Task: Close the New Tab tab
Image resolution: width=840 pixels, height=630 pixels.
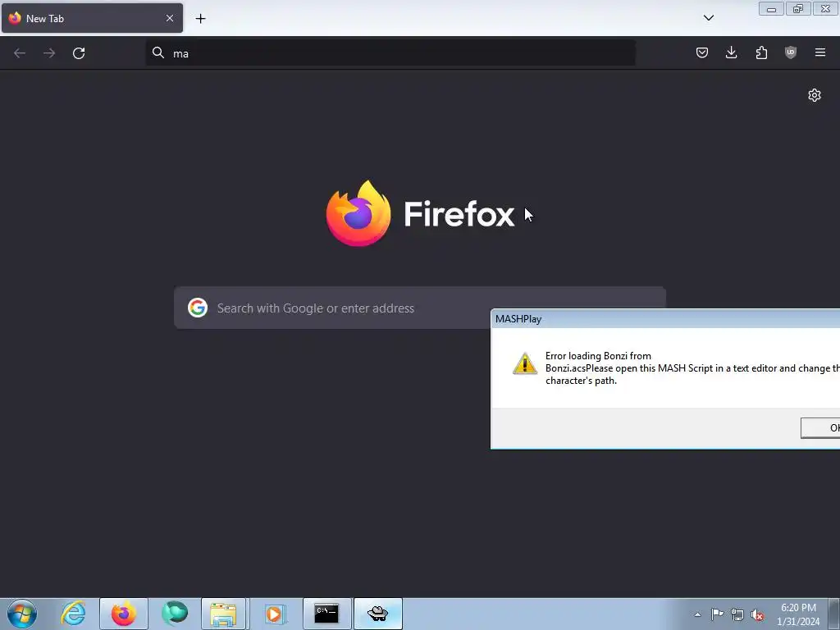Action: point(170,18)
